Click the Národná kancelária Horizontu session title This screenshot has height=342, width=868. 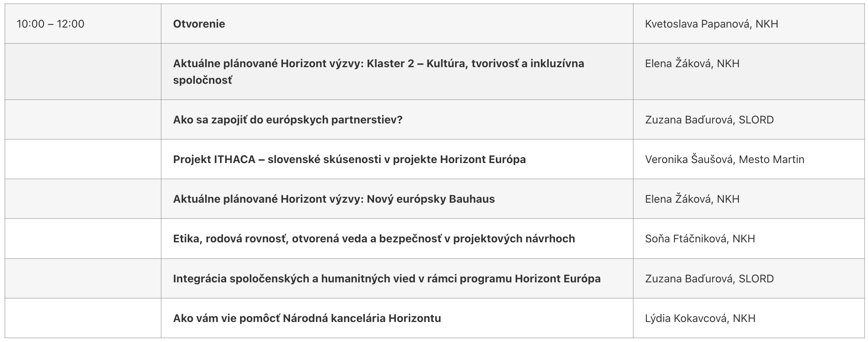click(x=307, y=318)
